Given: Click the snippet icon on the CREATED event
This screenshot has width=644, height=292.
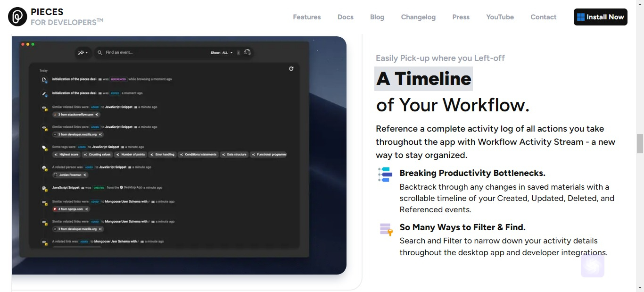Looking at the screenshot, I should (44, 188).
